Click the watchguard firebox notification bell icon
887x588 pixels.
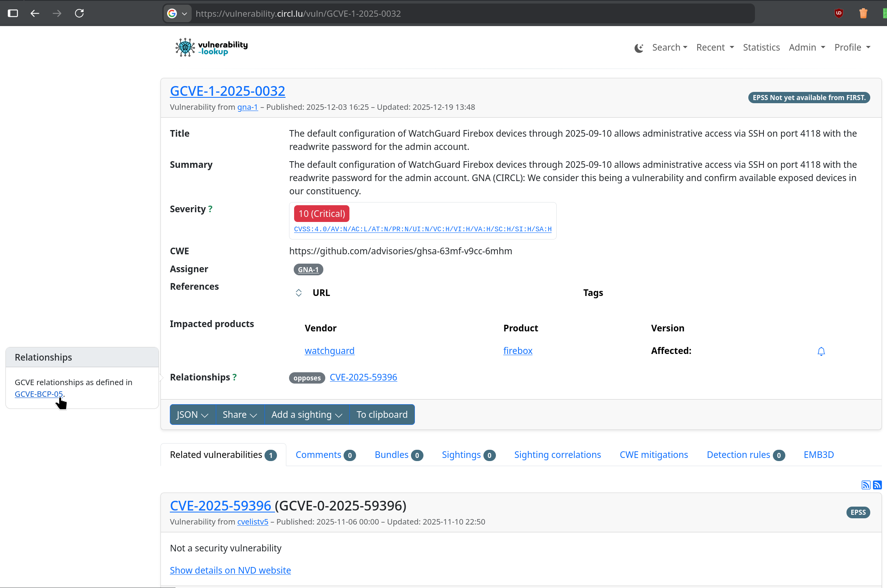[x=821, y=351]
